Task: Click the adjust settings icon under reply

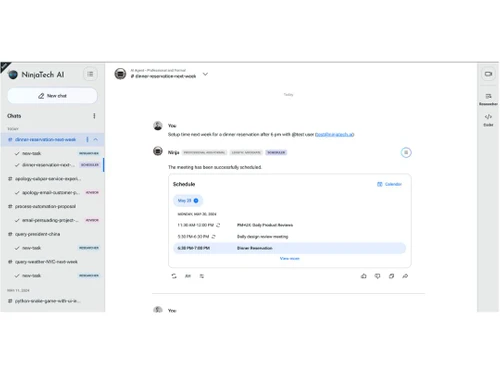Action: point(202,276)
